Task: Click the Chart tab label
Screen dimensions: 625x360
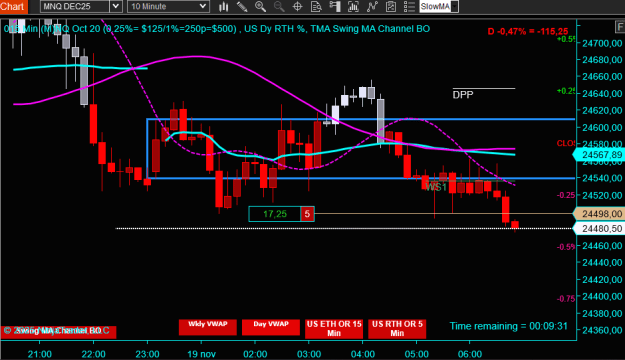Action: tap(13, 6)
